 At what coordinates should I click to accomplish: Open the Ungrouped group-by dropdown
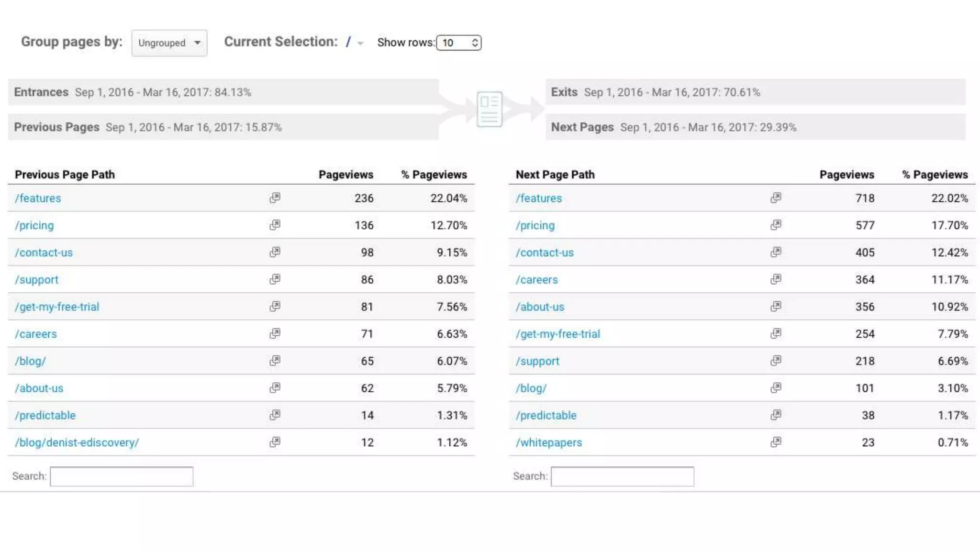[169, 43]
